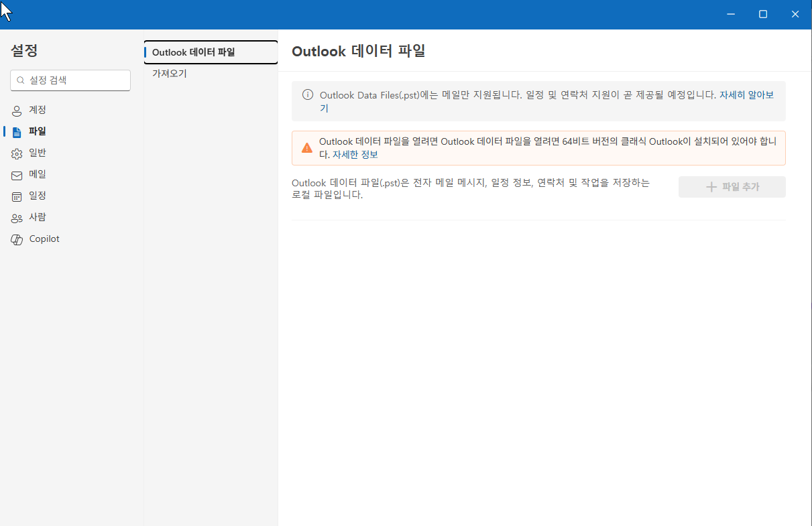
Task: Select the Outlook 데이터 파일 tab
Action: tap(211, 52)
